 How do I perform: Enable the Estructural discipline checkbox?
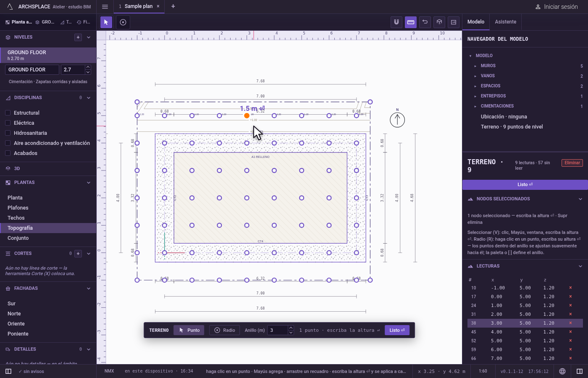(x=8, y=113)
